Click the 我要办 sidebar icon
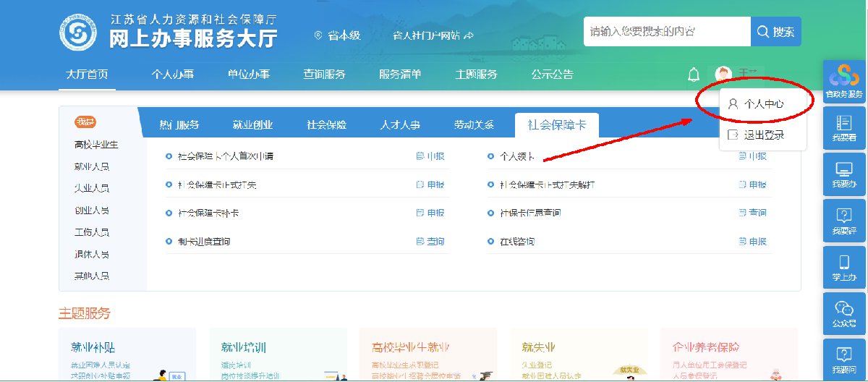 pyautogui.click(x=844, y=174)
